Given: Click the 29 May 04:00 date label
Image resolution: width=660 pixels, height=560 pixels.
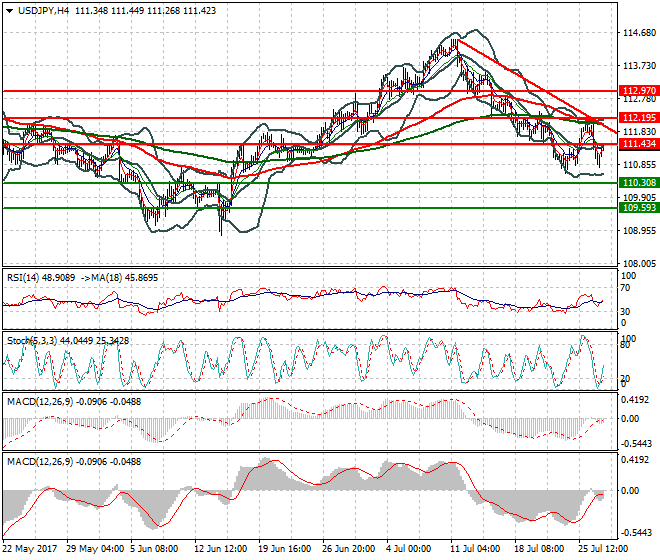Looking at the screenshot, I should (95, 549).
